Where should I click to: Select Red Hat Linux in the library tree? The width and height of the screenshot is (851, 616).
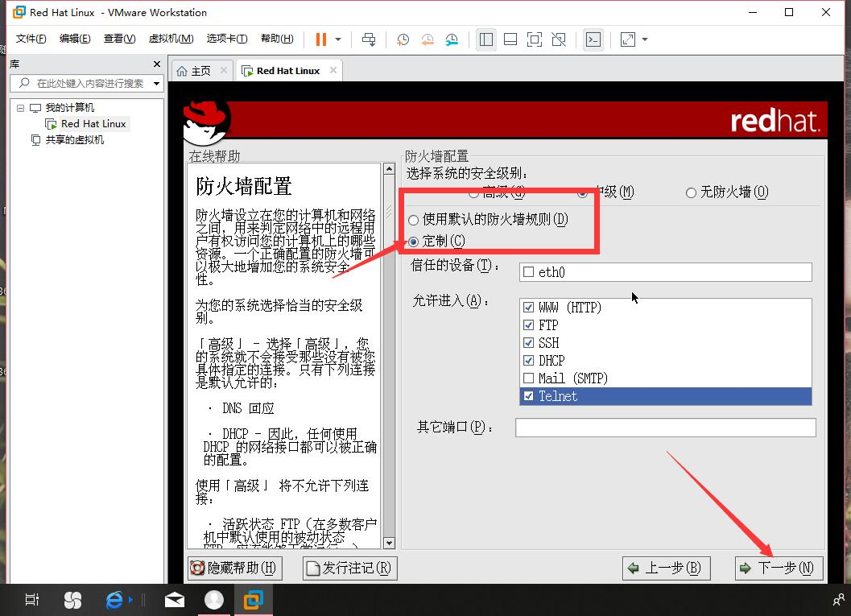point(93,124)
